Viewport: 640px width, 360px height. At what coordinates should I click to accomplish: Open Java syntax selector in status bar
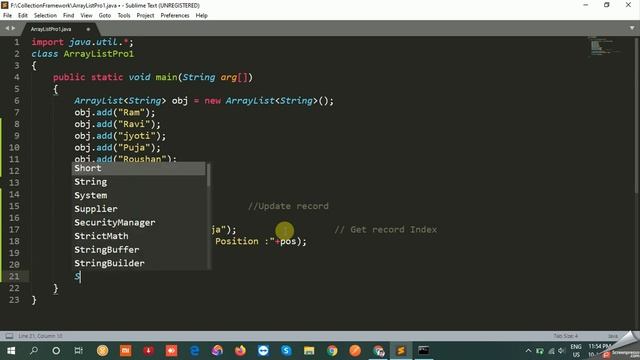(x=613, y=336)
